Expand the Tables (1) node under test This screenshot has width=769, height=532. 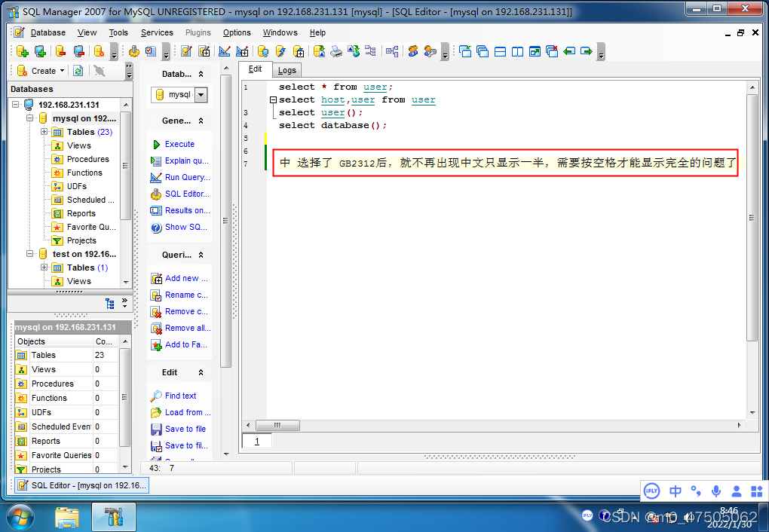tap(44, 268)
